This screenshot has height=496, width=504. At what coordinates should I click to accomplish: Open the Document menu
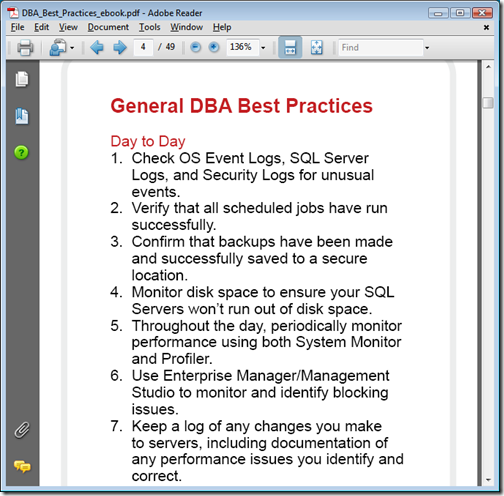pyautogui.click(x=108, y=27)
